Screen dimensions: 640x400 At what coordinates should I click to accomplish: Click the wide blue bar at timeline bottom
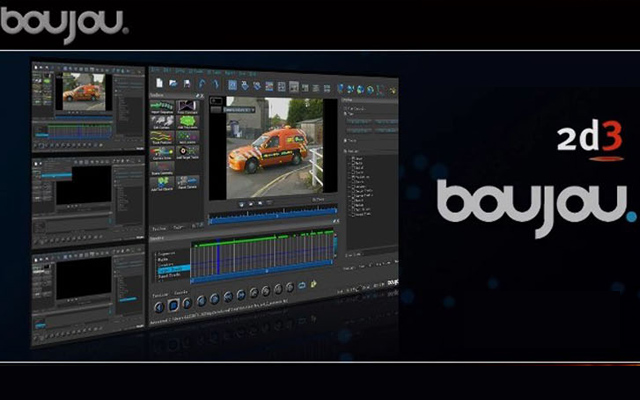pos(261,271)
